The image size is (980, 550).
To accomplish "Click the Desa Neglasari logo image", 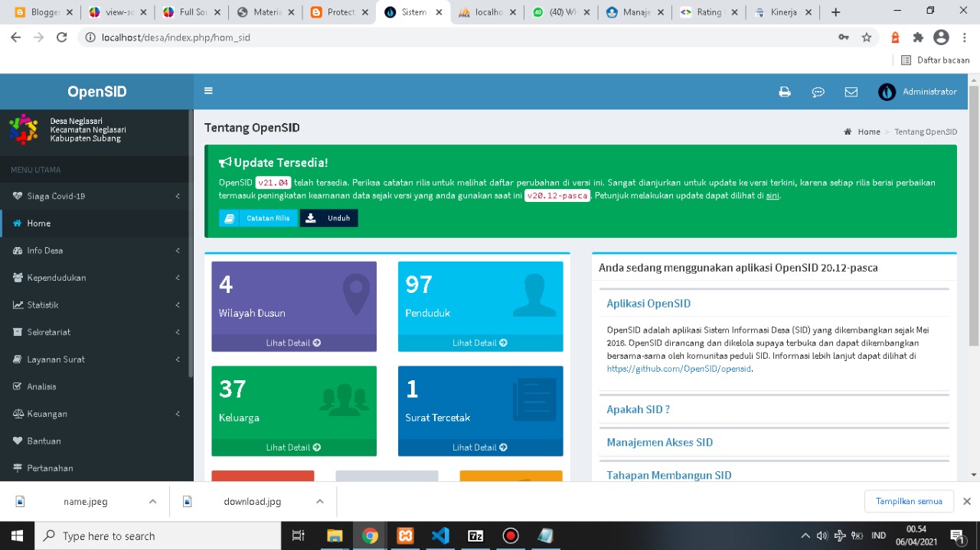I will tap(24, 129).
